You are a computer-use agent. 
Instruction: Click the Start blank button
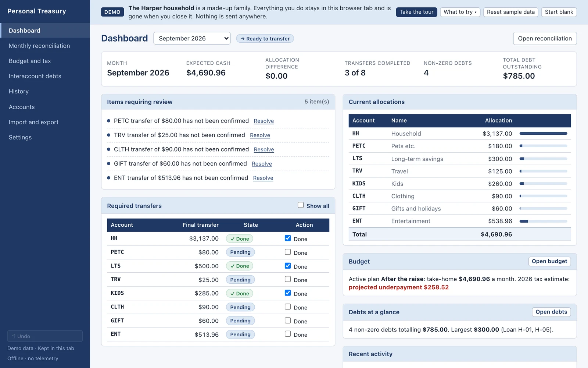tap(559, 12)
